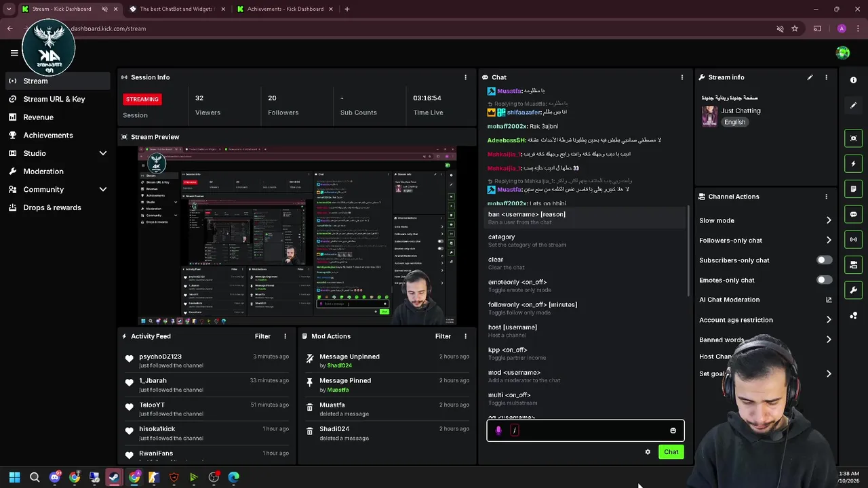Click the browser address bar
This screenshot has width=868, height=488.
420,28
